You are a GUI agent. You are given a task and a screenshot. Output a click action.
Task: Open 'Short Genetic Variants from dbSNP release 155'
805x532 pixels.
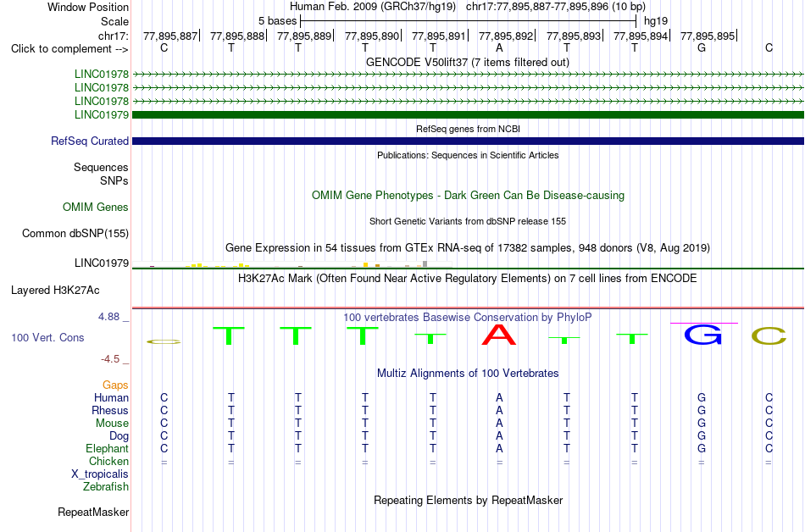[468, 221]
